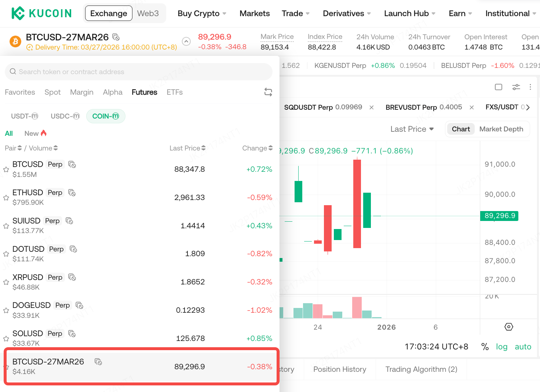This screenshot has height=392, width=540.
Task: Collapse the pair selector with round chevron
Action: tap(186, 41)
